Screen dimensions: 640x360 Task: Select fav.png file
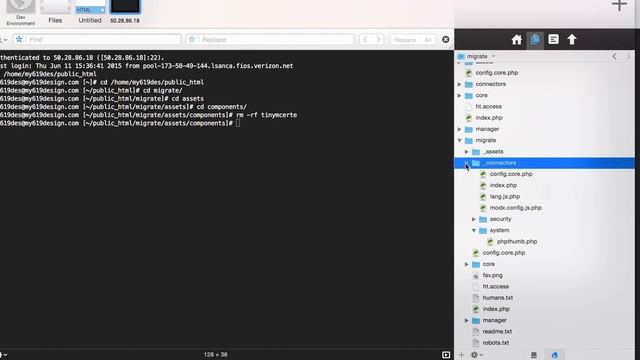(x=492, y=276)
